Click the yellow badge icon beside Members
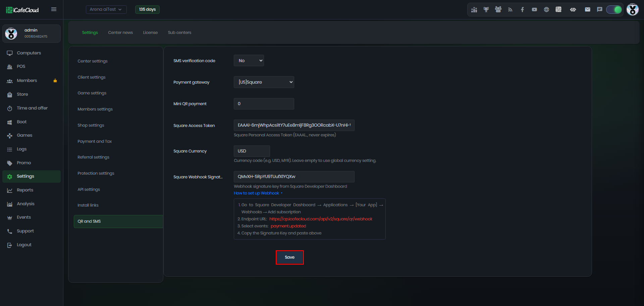Screen dimensions: 644x306 coord(55,81)
